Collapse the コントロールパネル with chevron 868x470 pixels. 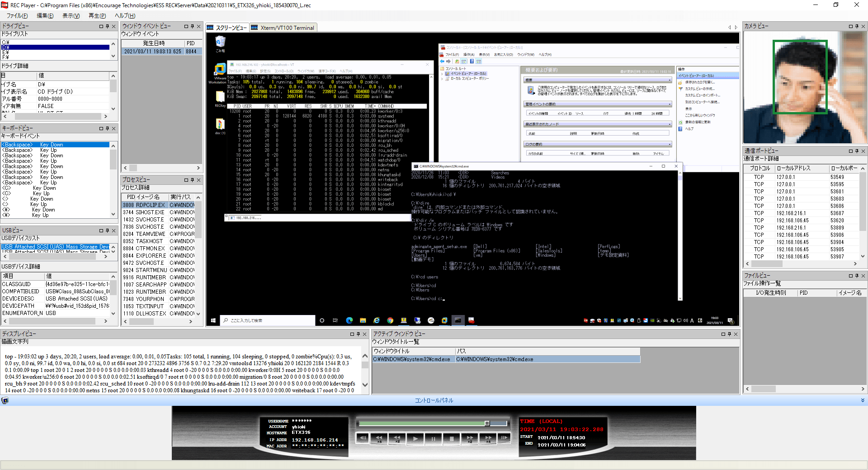[x=862, y=400]
